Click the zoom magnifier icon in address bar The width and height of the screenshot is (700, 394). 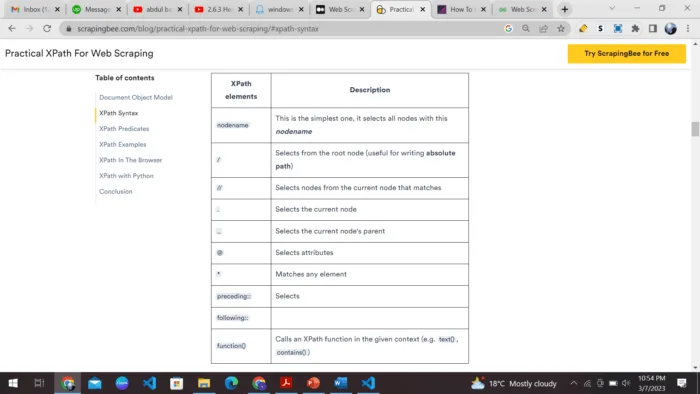pos(526,29)
